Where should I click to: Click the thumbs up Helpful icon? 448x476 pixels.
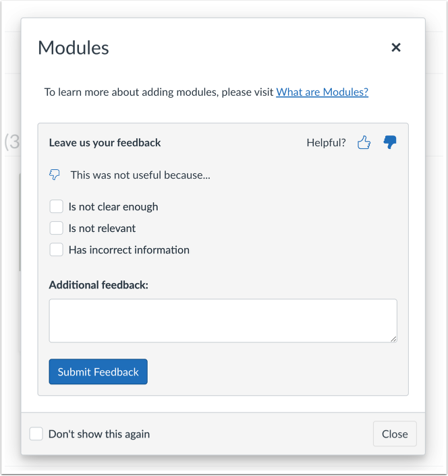tap(364, 142)
